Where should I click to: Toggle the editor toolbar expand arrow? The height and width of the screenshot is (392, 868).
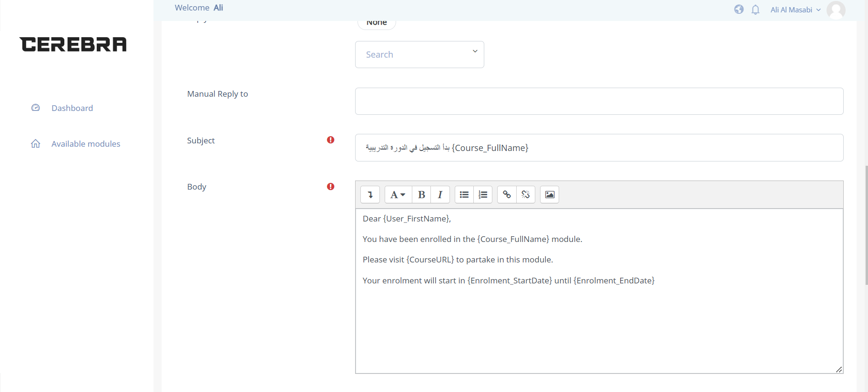(370, 194)
